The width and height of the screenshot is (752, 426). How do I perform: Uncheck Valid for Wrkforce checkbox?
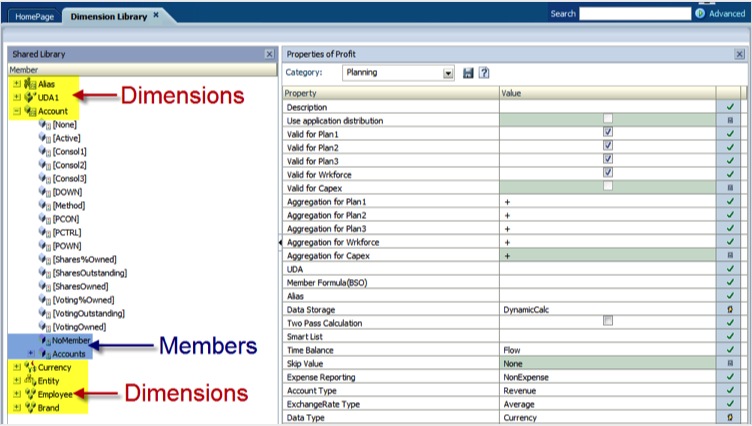(608, 172)
